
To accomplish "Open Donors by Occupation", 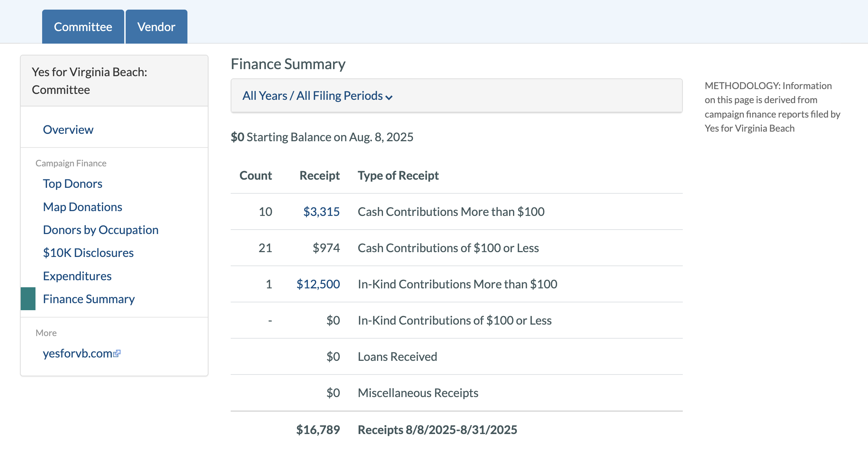I will [101, 230].
